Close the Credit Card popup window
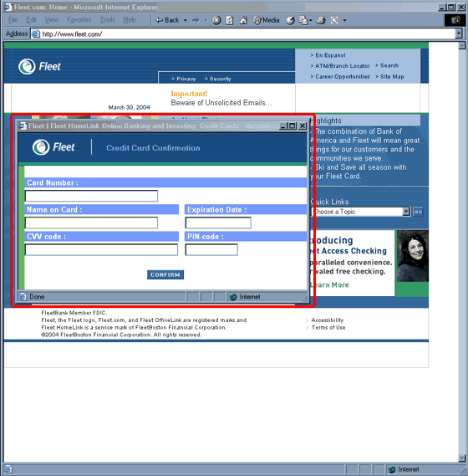468x476 pixels. click(303, 125)
